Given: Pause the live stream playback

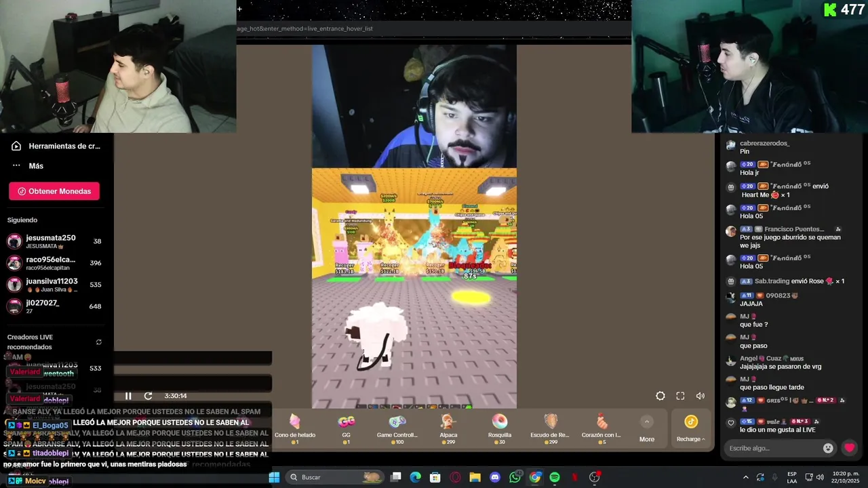Looking at the screenshot, I should coord(128,396).
